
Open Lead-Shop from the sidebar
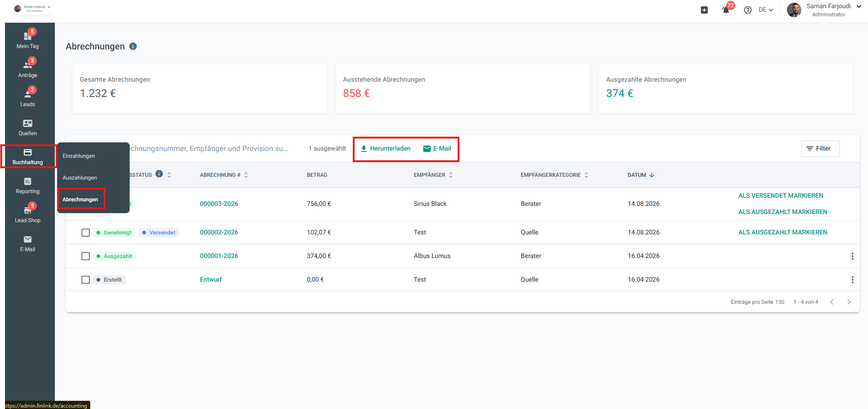tap(28, 214)
